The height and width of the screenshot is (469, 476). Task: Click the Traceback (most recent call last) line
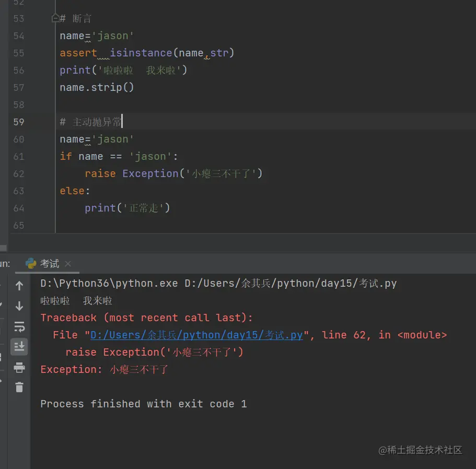tap(146, 318)
